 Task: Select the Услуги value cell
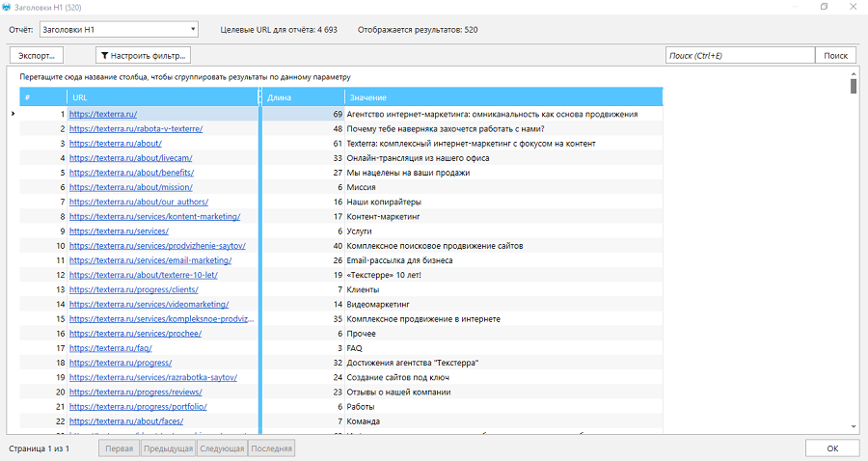tap(503, 231)
